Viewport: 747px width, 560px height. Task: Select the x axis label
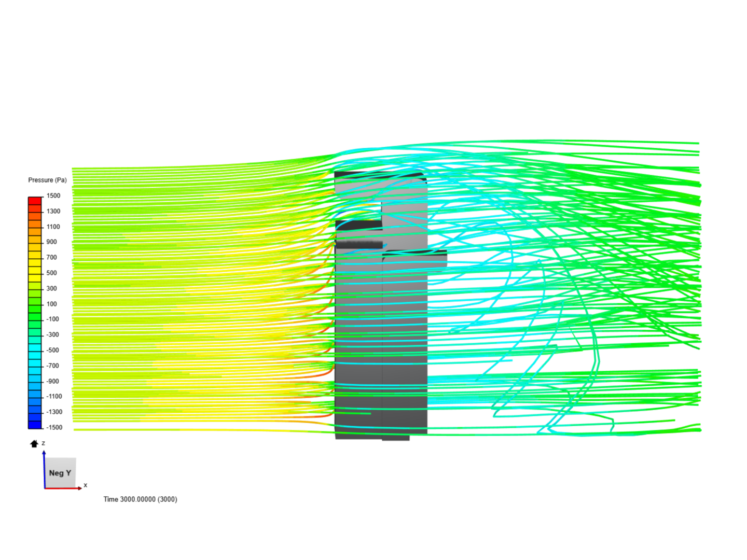click(85, 485)
